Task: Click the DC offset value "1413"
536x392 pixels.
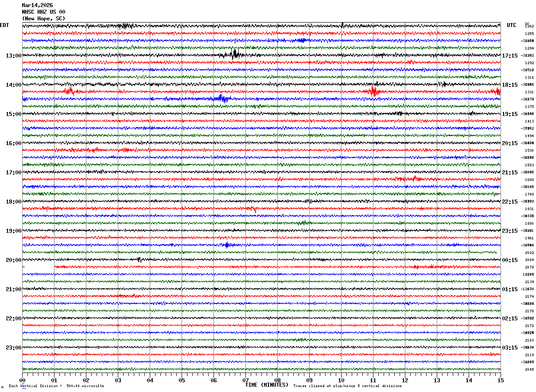Action: 529,121
